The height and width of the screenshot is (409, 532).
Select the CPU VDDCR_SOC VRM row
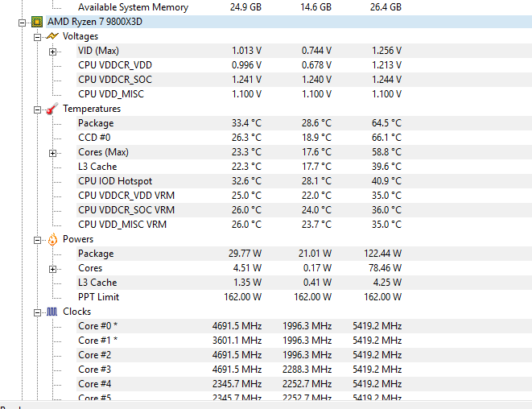click(x=304, y=210)
